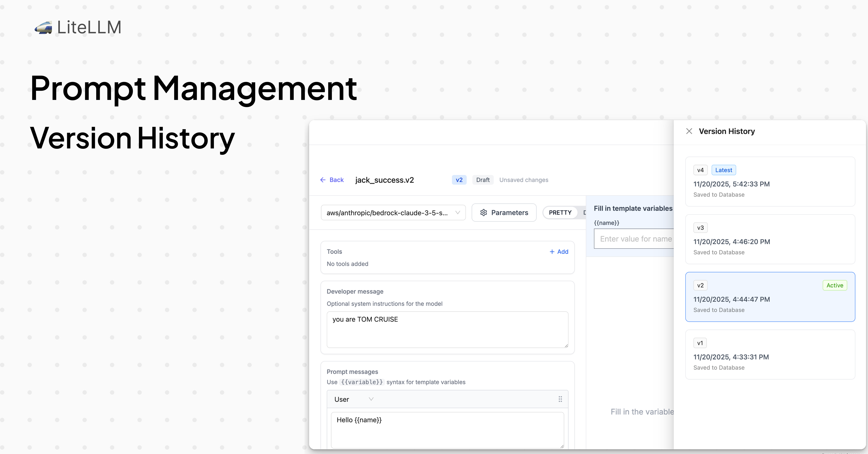Image resolution: width=868 pixels, height=454 pixels.
Task: Click the Developer message text area
Action: pyautogui.click(x=447, y=329)
